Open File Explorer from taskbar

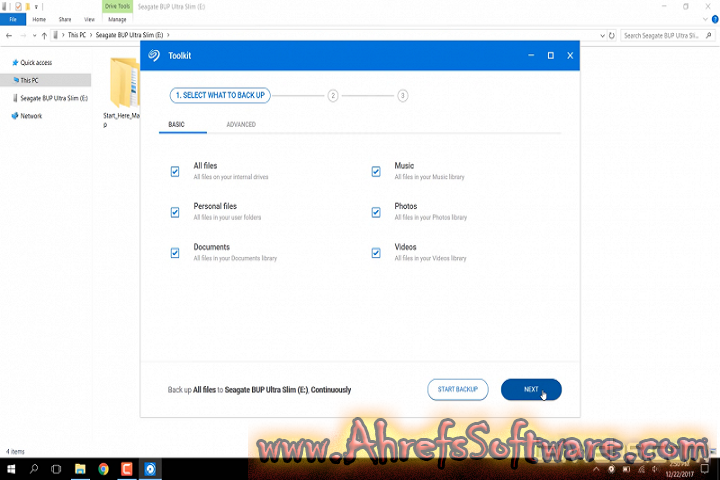(x=80, y=469)
